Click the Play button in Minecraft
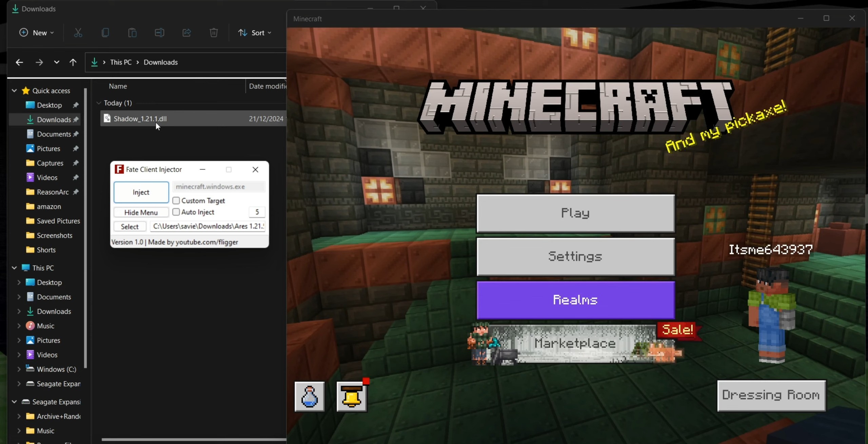The height and width of the screenshot is (444, 868). 575,213
